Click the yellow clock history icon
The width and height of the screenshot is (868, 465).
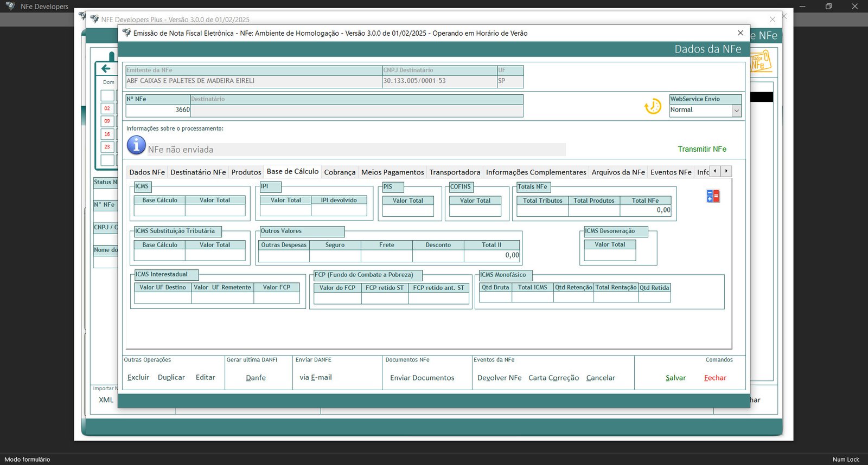652,106
